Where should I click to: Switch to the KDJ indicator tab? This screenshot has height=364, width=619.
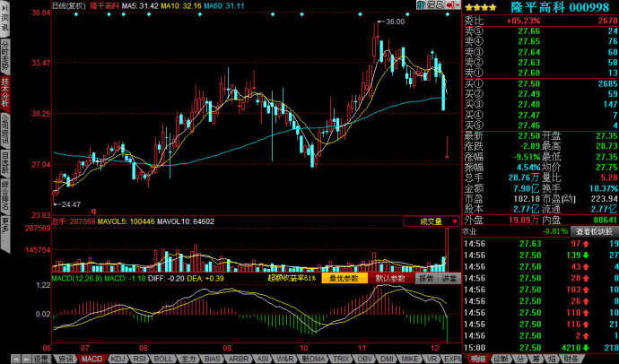coord(118,358)
